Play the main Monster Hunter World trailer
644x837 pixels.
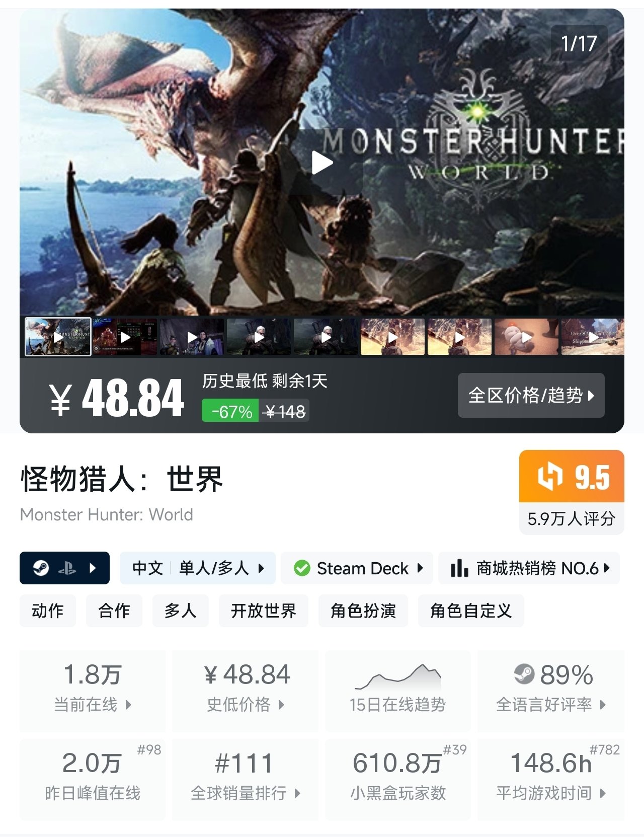pos(323,163)
